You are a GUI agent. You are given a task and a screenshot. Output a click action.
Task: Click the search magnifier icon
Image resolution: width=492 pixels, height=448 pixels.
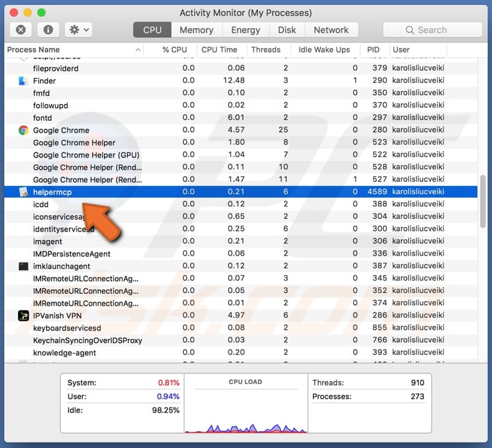pos(410,30)
